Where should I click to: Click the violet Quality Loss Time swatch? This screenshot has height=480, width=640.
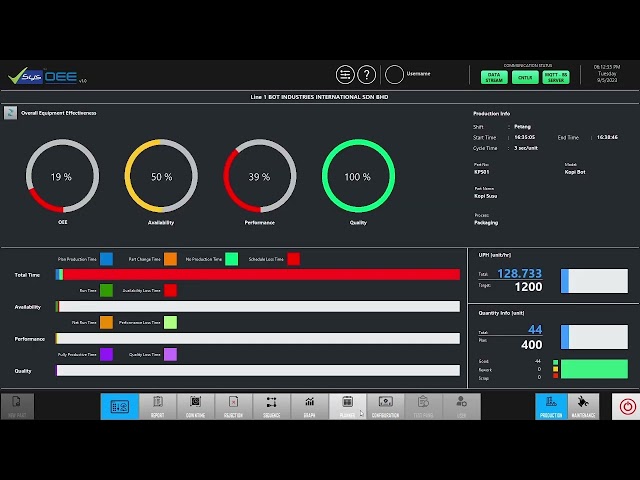171,354
